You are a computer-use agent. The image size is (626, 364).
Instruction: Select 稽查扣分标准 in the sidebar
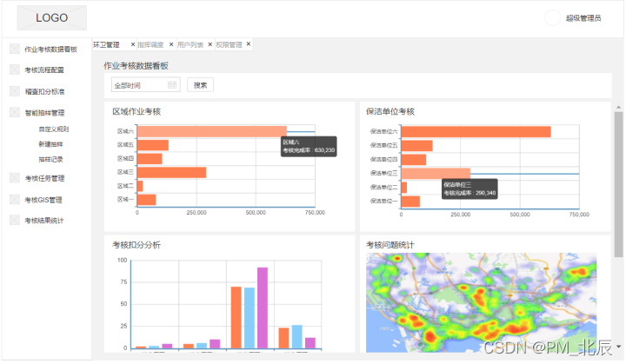coord(44,91)
